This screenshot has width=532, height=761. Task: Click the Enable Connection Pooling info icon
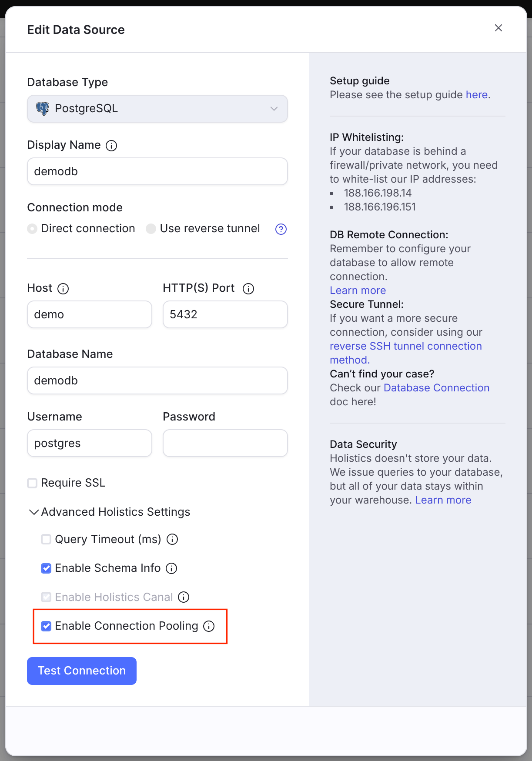[209, 626]
